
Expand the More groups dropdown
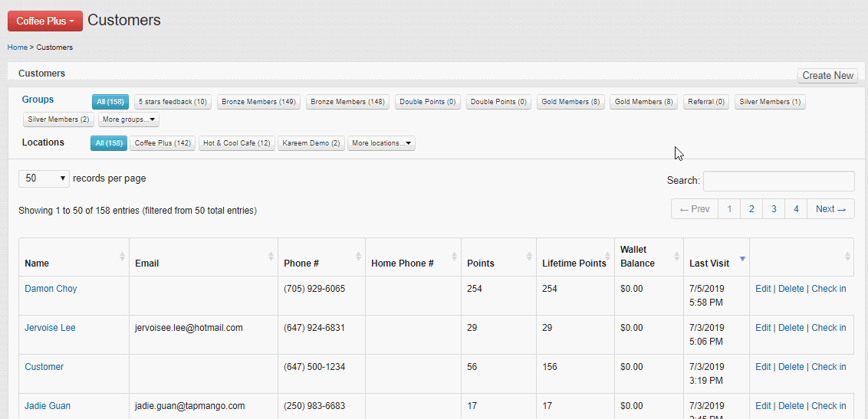click(x=128, y=119)
